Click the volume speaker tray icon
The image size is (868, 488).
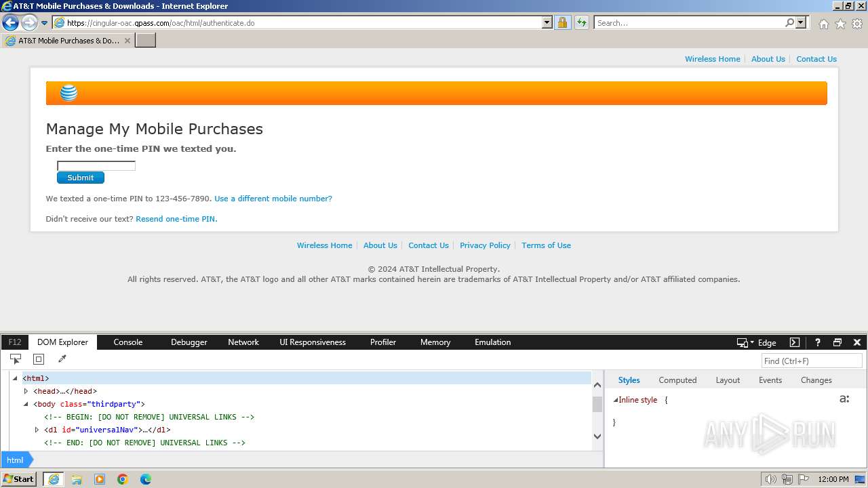tap(770, 479)
